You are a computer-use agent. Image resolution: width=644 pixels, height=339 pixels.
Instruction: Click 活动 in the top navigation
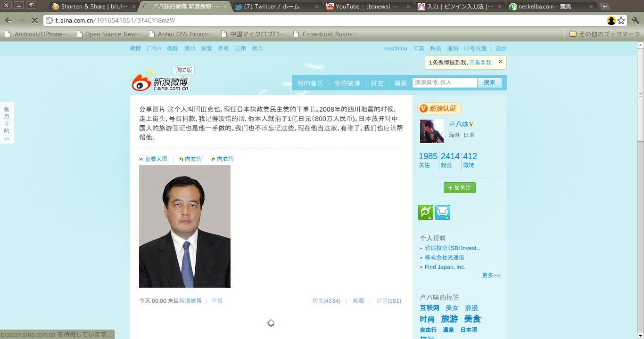tap(190, 48)
